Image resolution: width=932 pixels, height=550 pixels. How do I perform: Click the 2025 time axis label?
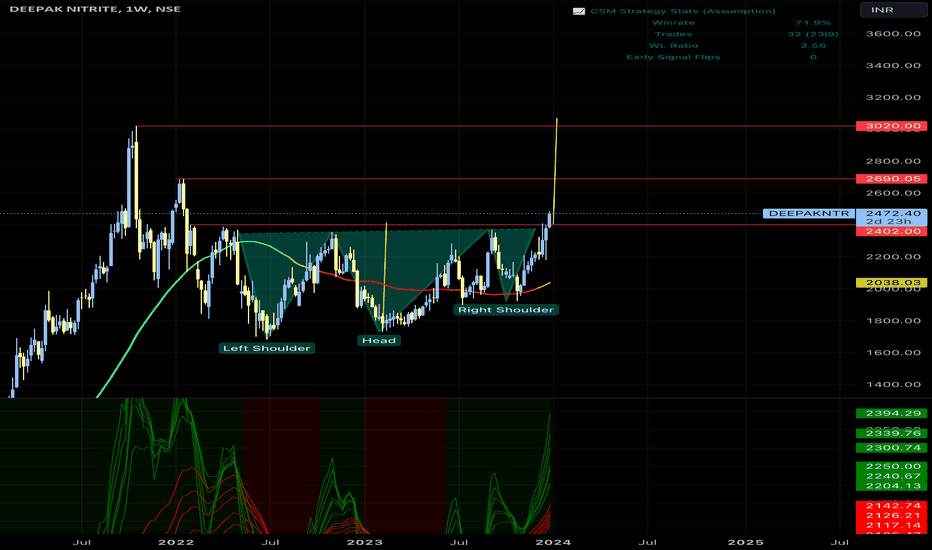[x=745, y=542]
